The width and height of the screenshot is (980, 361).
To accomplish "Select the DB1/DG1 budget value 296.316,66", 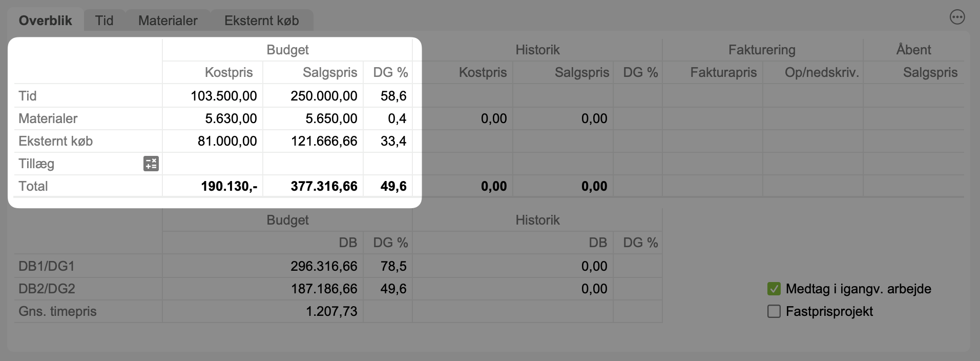I will [x=324, y=266].
